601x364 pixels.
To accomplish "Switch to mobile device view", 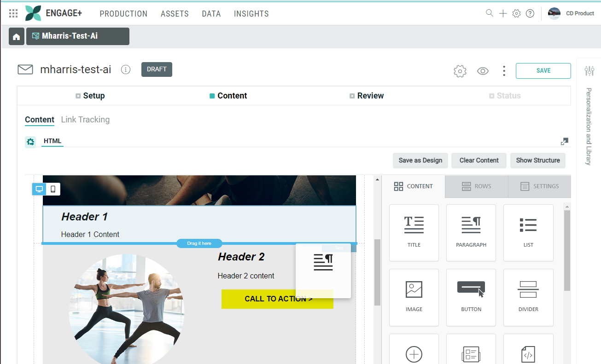I will [53, 189].
